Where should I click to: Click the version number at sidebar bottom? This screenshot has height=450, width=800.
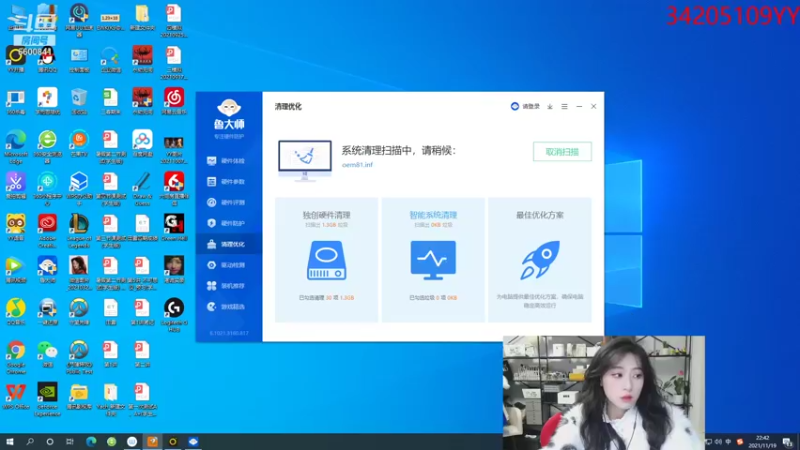click(x=229, y=333)
